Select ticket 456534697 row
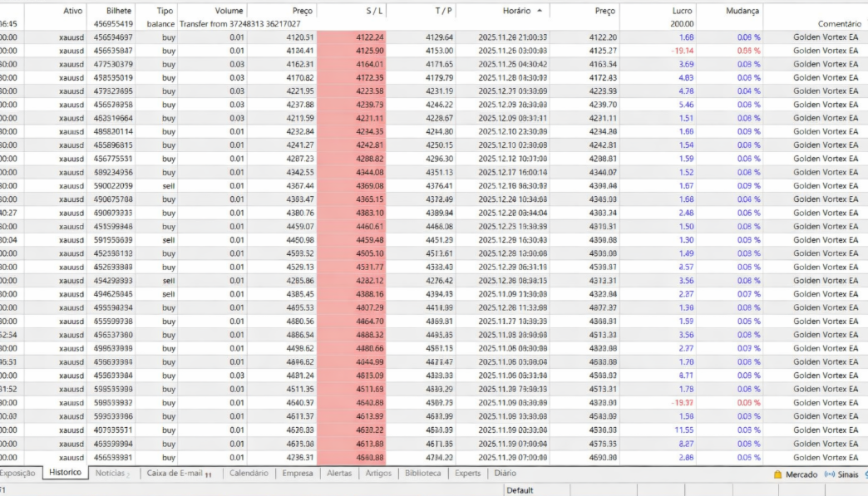 [434, 37]
